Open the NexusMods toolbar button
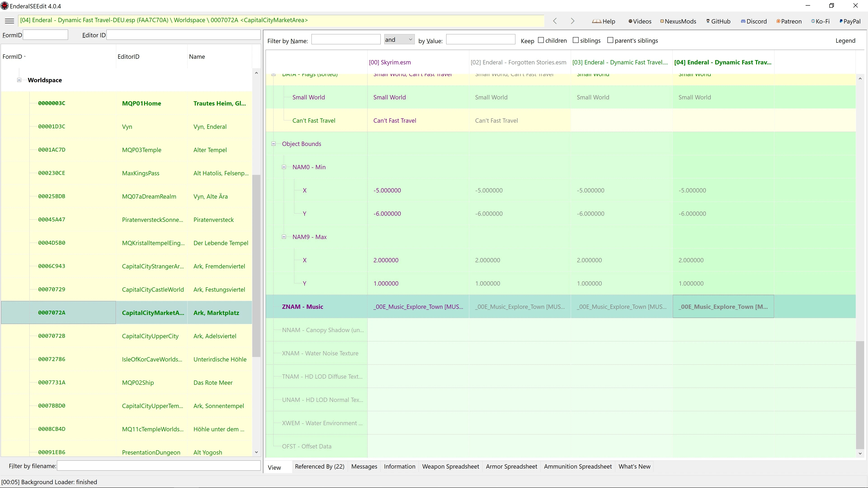 click(x=678, y=21)
